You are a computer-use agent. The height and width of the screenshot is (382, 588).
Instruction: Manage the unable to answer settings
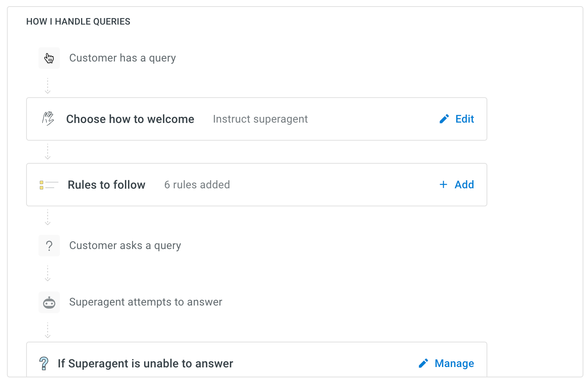coord(446,363)
